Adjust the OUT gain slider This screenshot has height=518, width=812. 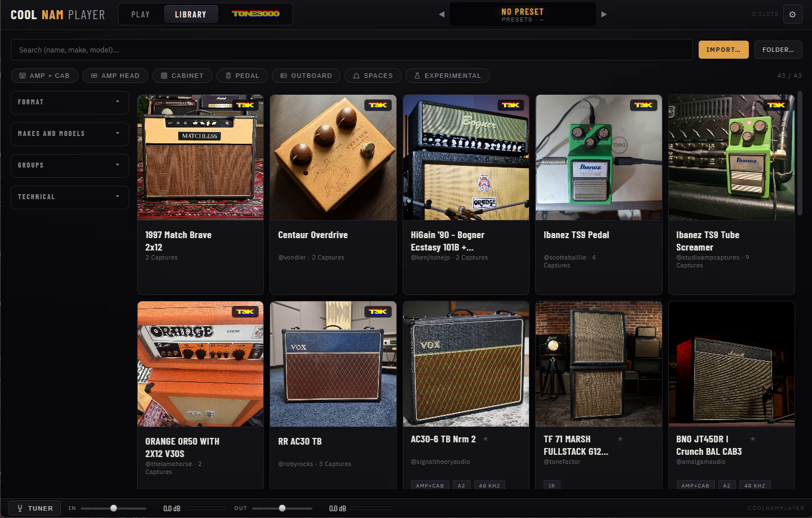coord(282,508)
